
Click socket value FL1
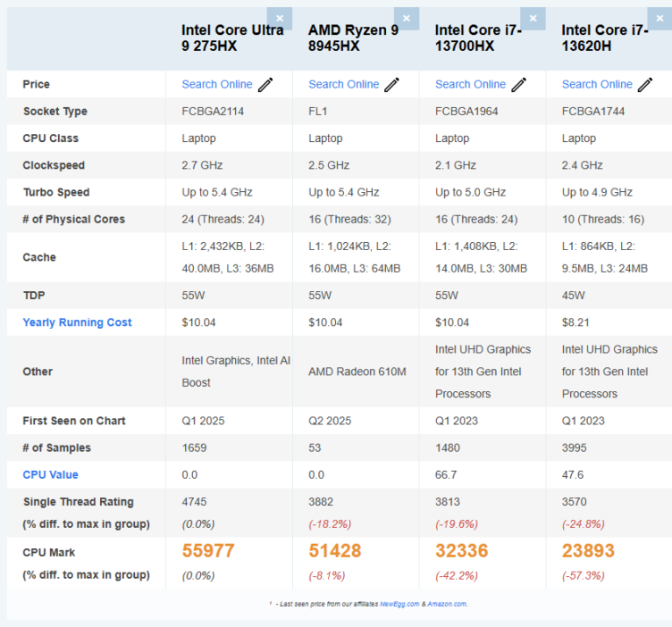coord(317,112)
